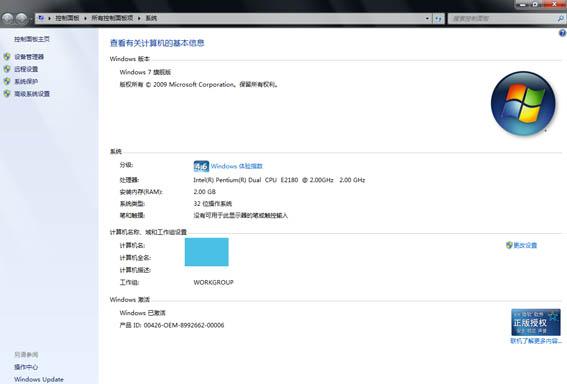Viewport: 567px width, 384px height.
Task: Expand the arrow after 控制面板 breadcrumb
Action: [x=85, y=18]
